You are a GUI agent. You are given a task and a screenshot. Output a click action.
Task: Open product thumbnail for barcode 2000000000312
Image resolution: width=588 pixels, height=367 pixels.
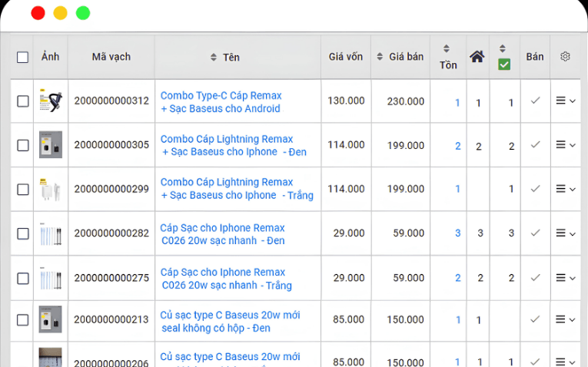(x=51, y=101)
